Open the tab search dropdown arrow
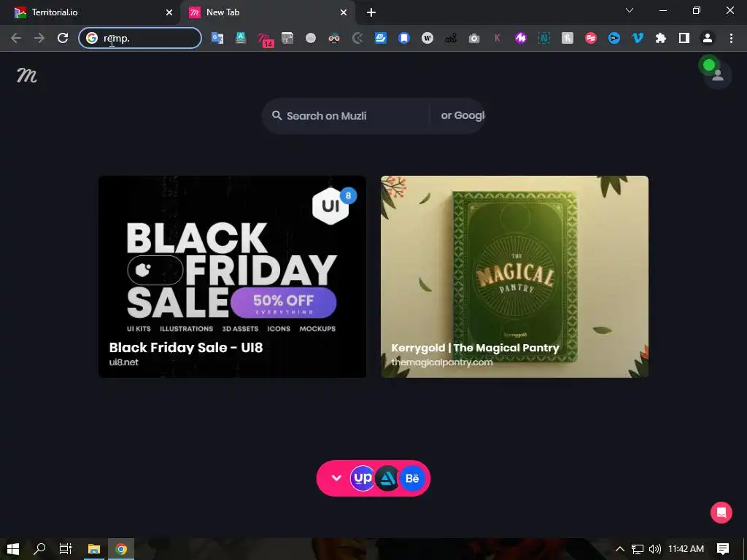 630,10
